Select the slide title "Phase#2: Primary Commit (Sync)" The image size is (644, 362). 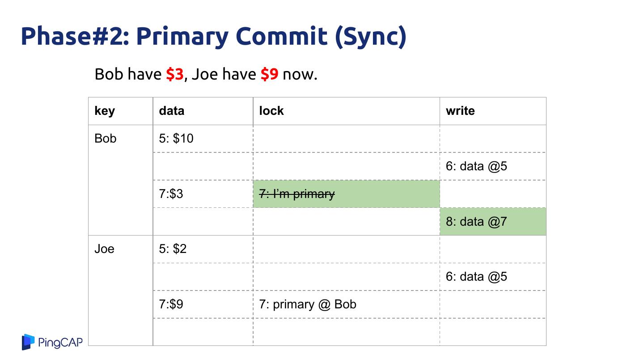tap(213, 37)
